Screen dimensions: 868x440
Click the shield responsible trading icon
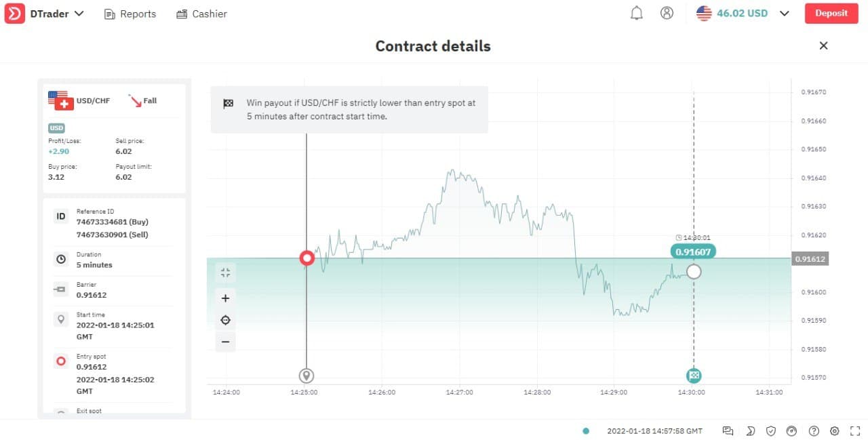[x=771, y=431]
